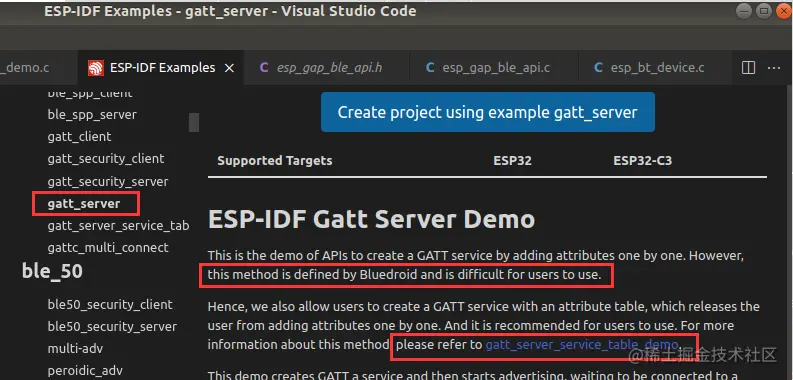Select ble_spp_server example
The image size is (793, 380).
(92, 115)
